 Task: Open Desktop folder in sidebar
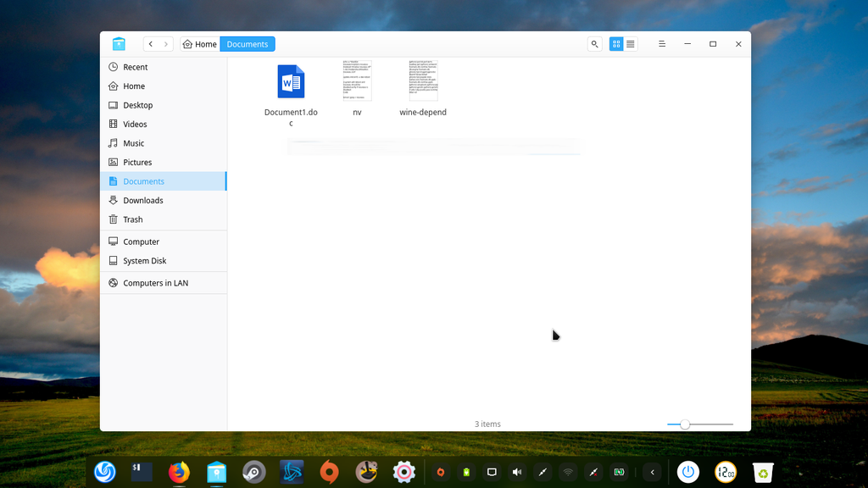164,105
